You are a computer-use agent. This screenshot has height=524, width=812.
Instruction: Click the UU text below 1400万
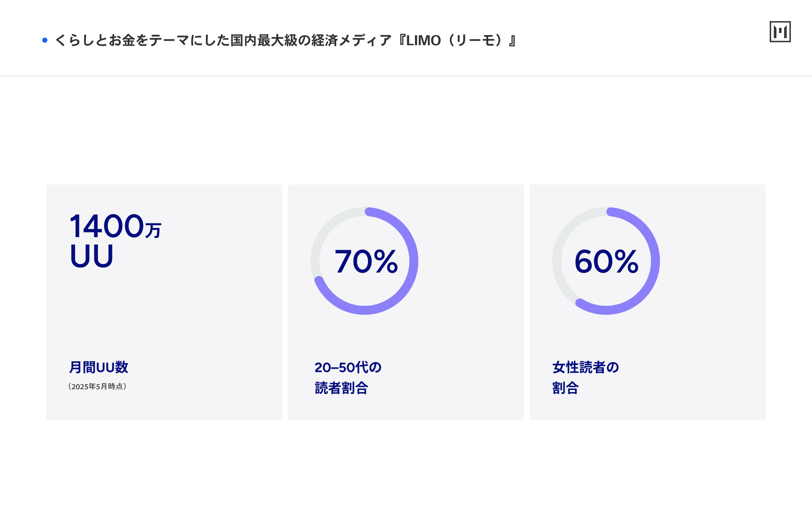tap(92, 256)
